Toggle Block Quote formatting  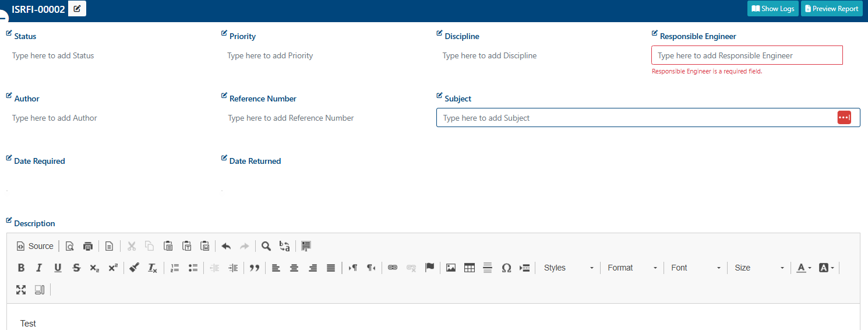tap(255, 268)
